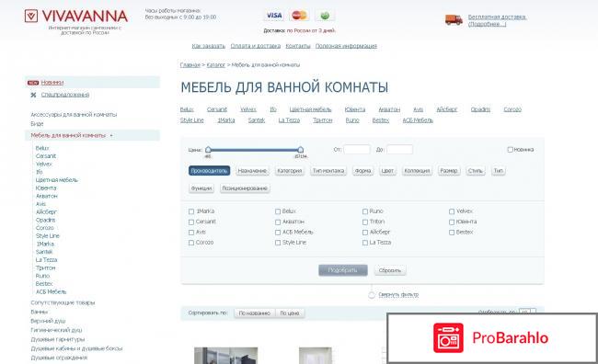Open the 'Оплата и доставка' link
Image resolution: width=598 pixels, height=364 pixels.
pyautogui.click(x=256, y=46)
